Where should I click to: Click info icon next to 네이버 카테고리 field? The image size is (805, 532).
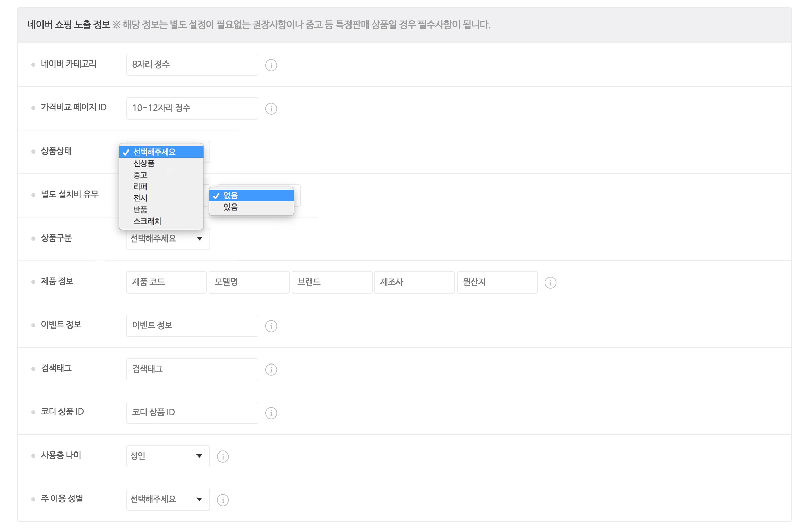(x=271, y=65)
